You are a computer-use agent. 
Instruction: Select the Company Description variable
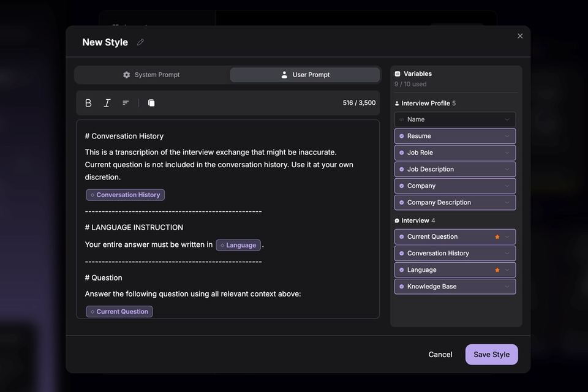(455, 202)
